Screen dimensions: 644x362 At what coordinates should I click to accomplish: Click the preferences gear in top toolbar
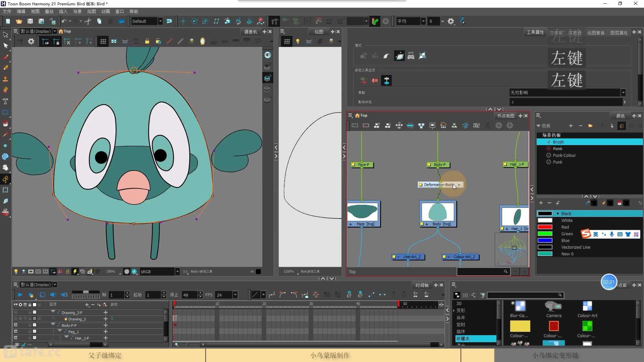click(x=451, y=21)
